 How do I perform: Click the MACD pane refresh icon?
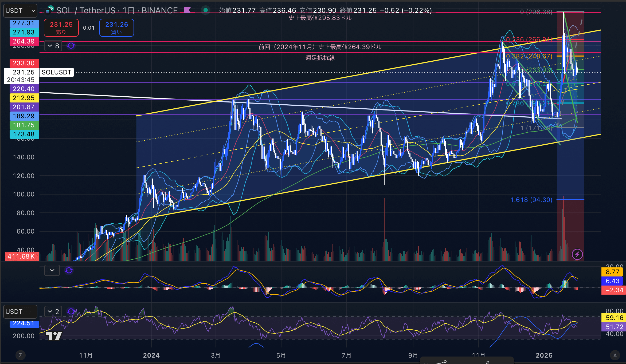pos(69,270)
